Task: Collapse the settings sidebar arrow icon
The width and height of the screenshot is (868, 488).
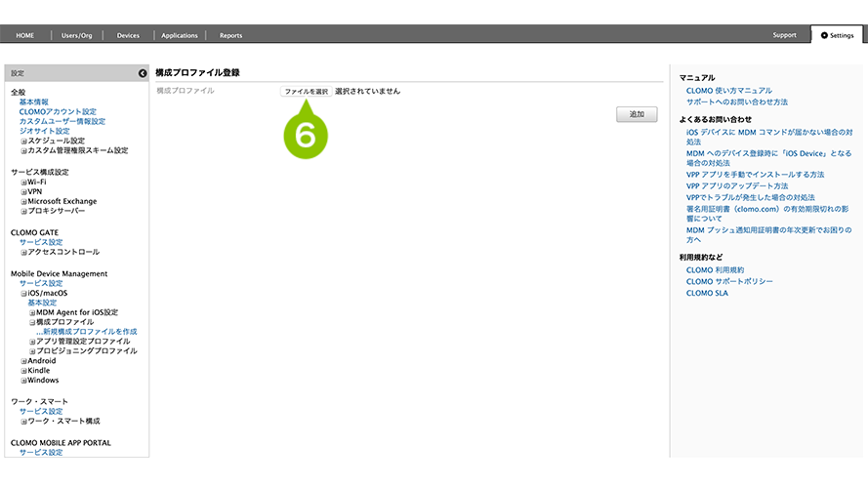Action: click(x=143, y=73)
